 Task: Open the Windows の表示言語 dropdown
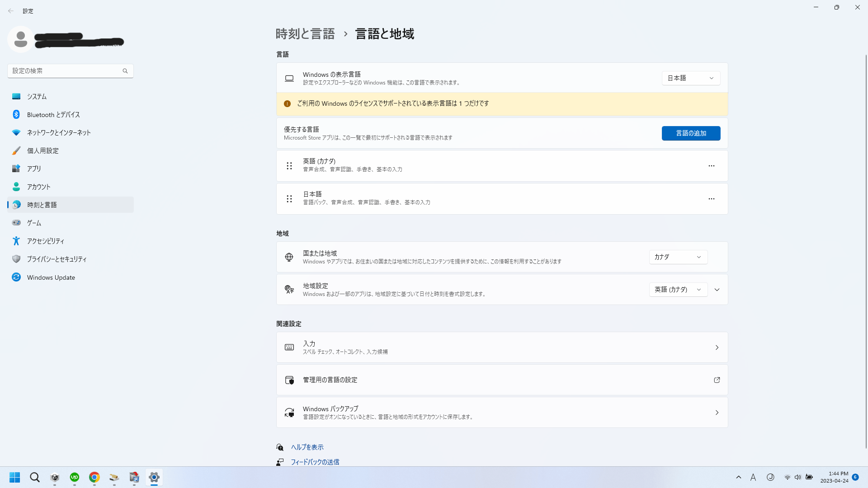690,78
